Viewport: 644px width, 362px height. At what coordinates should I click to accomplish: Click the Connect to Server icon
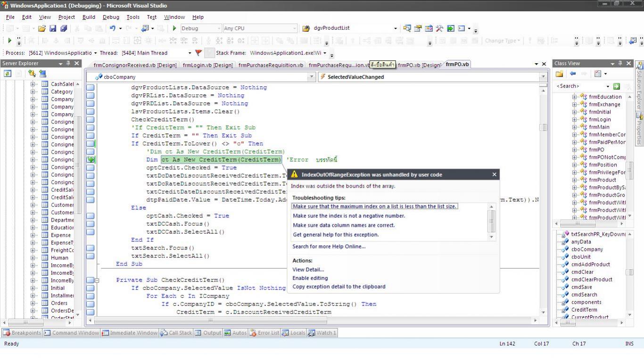pyautogui.click(x=42, y=74)
